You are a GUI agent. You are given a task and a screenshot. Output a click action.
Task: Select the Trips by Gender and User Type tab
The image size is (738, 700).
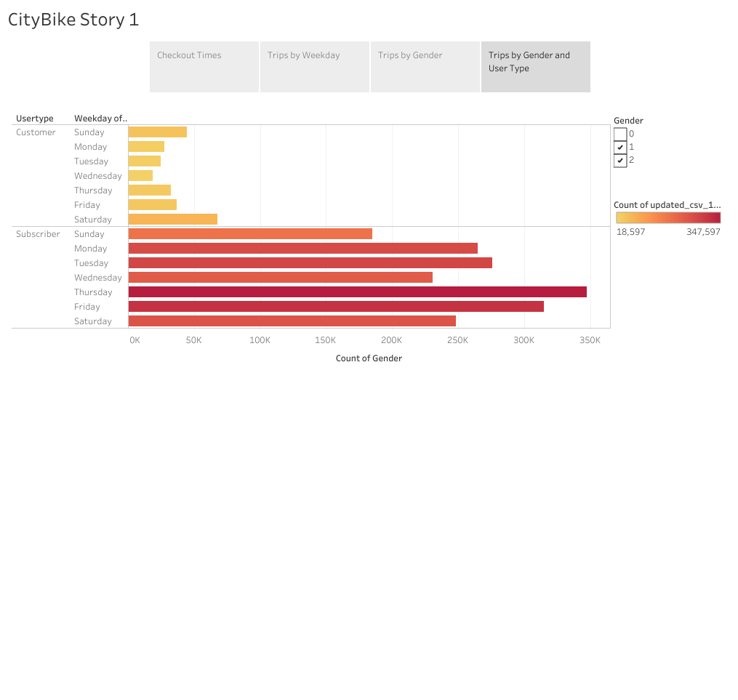pos(535,66)
